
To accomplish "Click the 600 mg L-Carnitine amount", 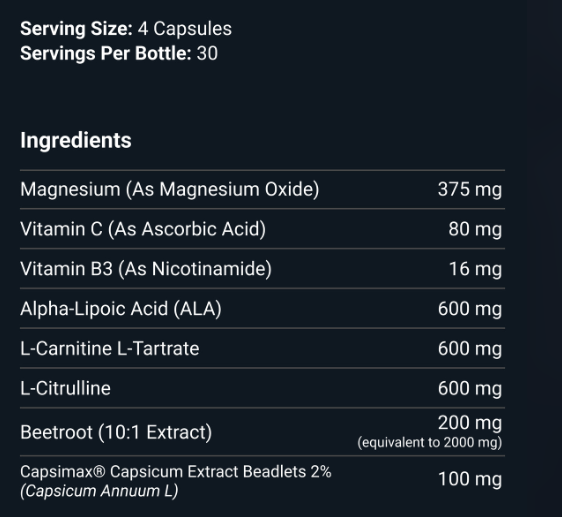I will point(470,348).
